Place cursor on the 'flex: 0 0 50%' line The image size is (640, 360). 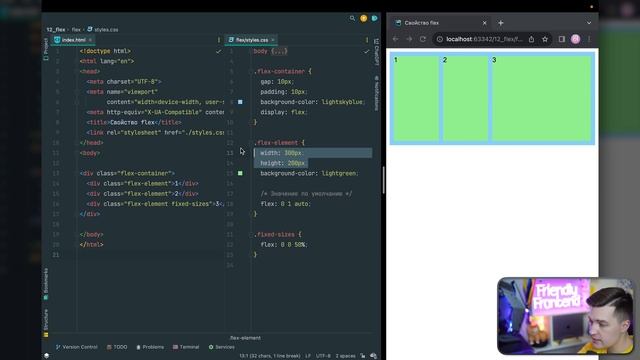[284, 244]
